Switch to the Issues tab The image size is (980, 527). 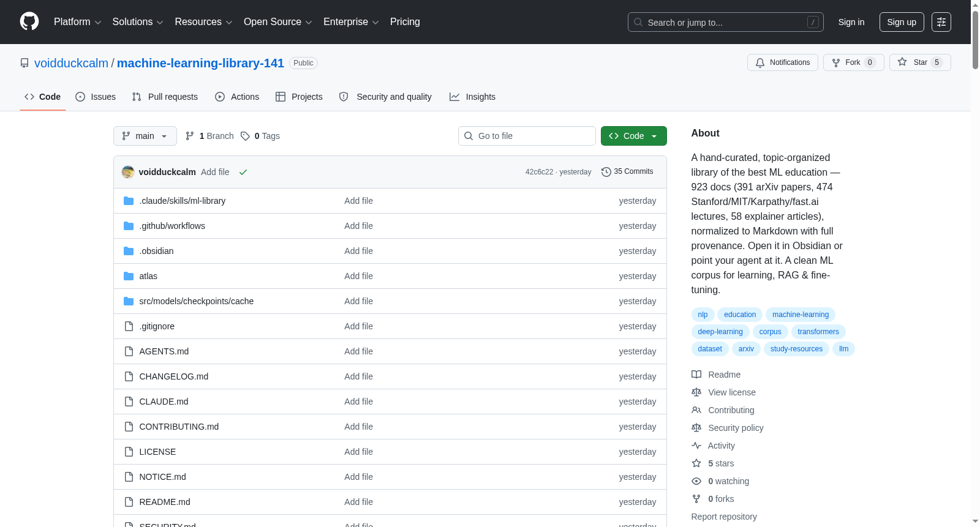point(96,97)
